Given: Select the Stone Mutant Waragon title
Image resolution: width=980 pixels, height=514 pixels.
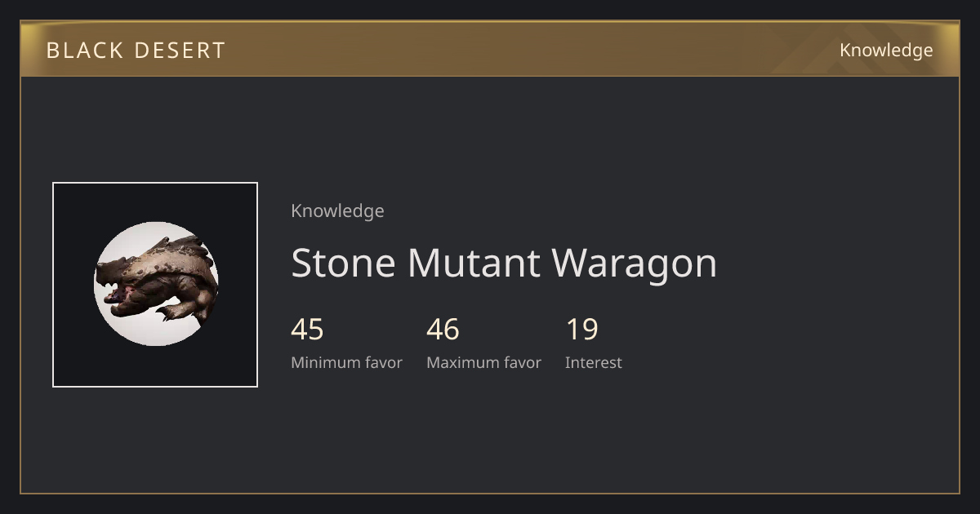Looking at the screenshot, I should pyautogui.click(x=504, y=263).
